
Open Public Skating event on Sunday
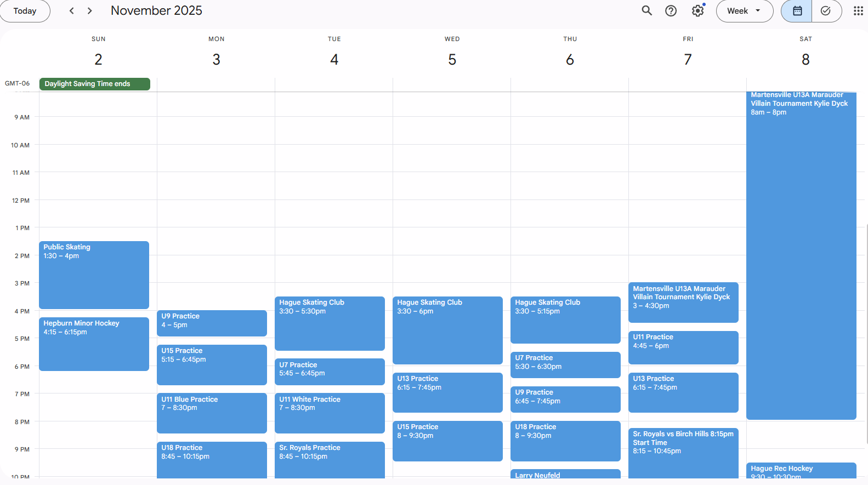(94, 275)
